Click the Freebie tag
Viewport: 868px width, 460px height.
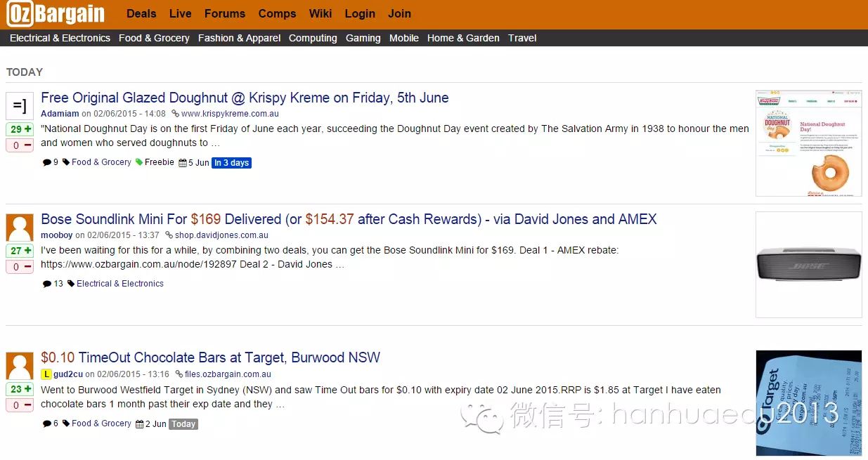[x=159, y=162]
